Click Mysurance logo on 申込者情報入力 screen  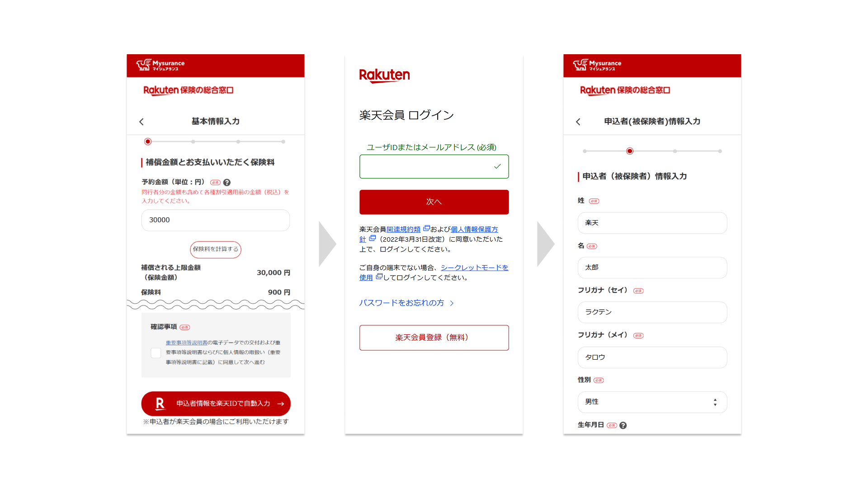[597, 65]
